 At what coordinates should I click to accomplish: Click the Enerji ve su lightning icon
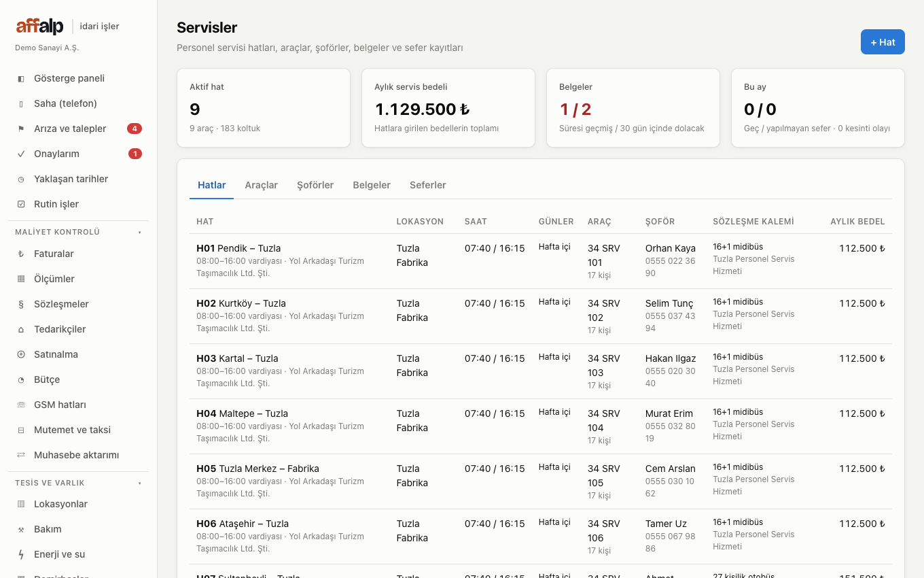coord(21,555)
